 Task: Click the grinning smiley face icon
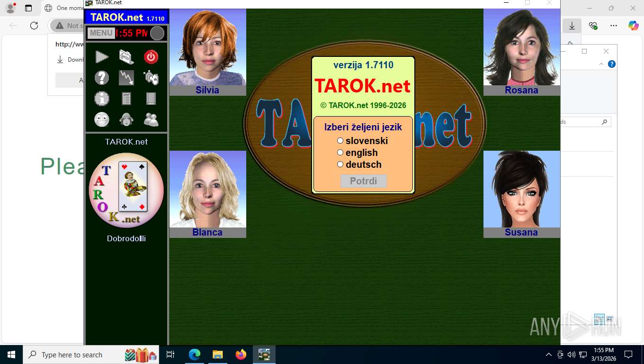[x=102, y=119]
